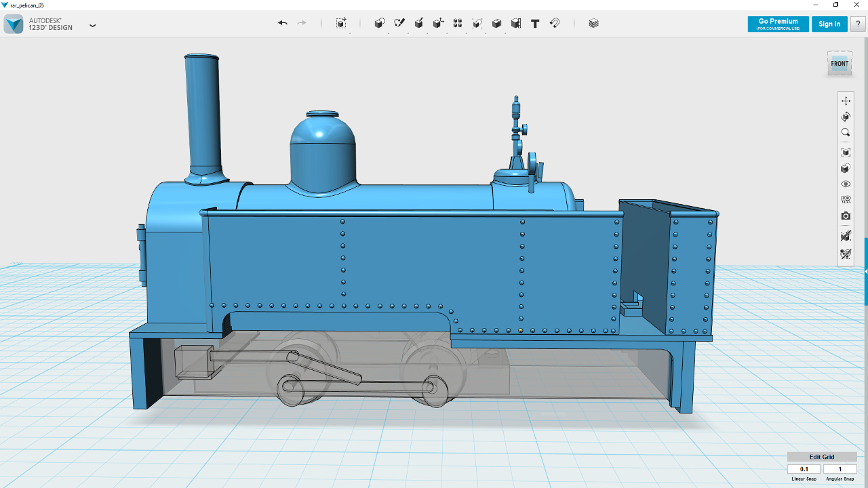
Task: Toggle sketch snap at navigation bar bottom
Action: 846,254
